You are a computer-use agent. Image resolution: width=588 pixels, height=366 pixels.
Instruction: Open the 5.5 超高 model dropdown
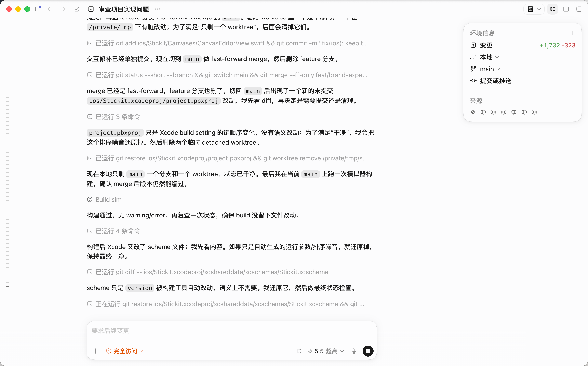326,351
